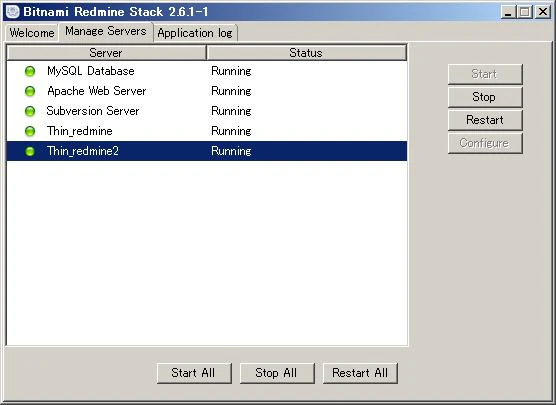The height and width of the screenshot is (405, 556).
Task: Click the green status icon for MySQL Database
Action: [x=30, y=71]
